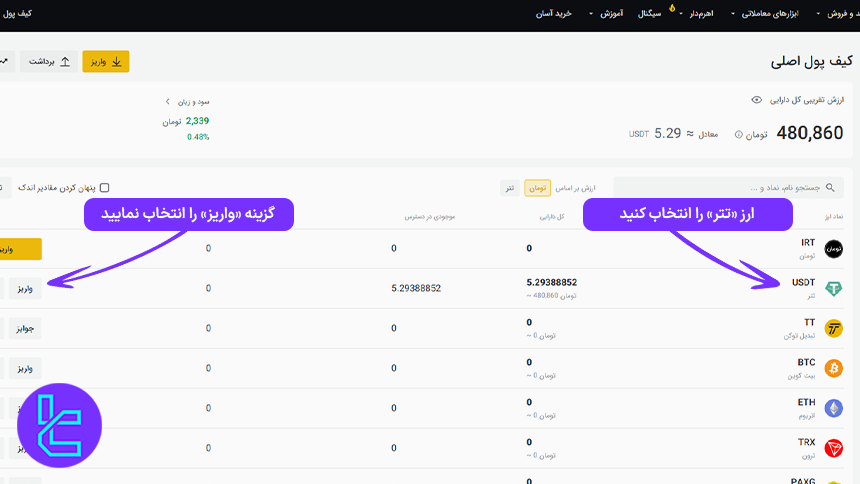
Task: Open the ابزارهای معاملاتی dropdown menu
Action: point(765,14)
